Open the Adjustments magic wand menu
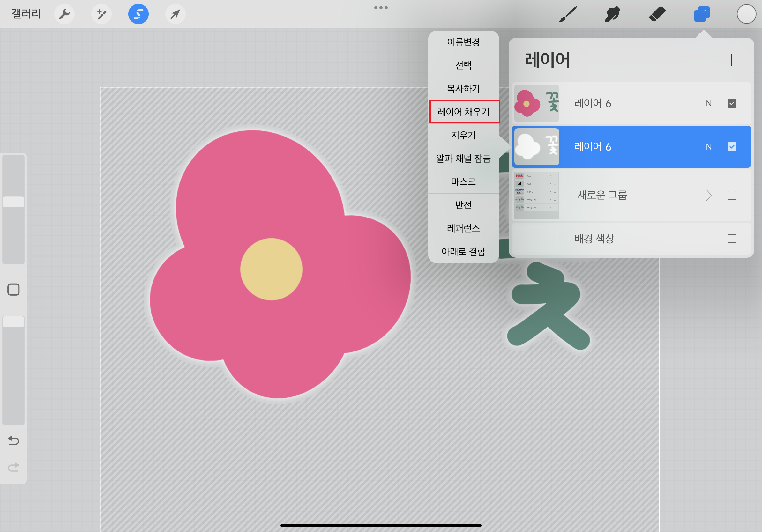Screen dimensions: 762x532 (x=101, y=14)
